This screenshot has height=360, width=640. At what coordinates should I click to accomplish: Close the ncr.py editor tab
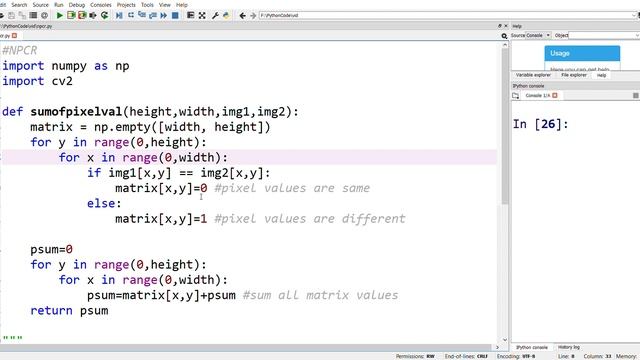click(x=15, y=36)
